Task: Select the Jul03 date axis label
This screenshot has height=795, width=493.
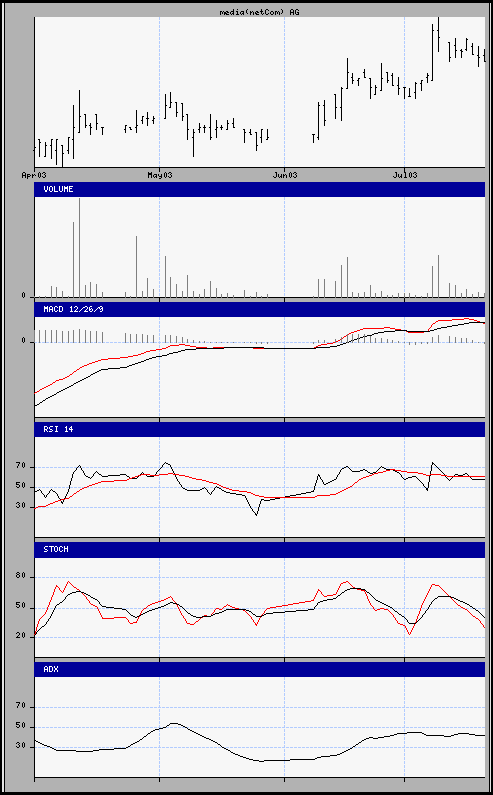Action: 405,175
